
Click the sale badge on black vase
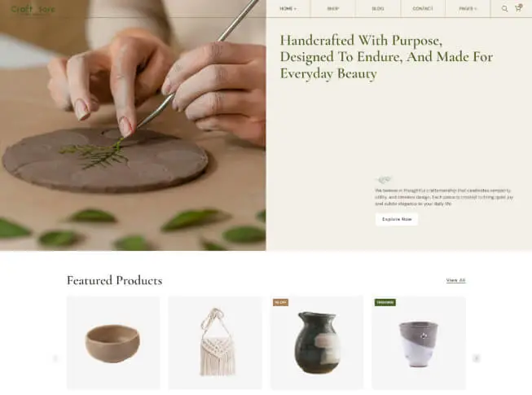tap(280, 302)
